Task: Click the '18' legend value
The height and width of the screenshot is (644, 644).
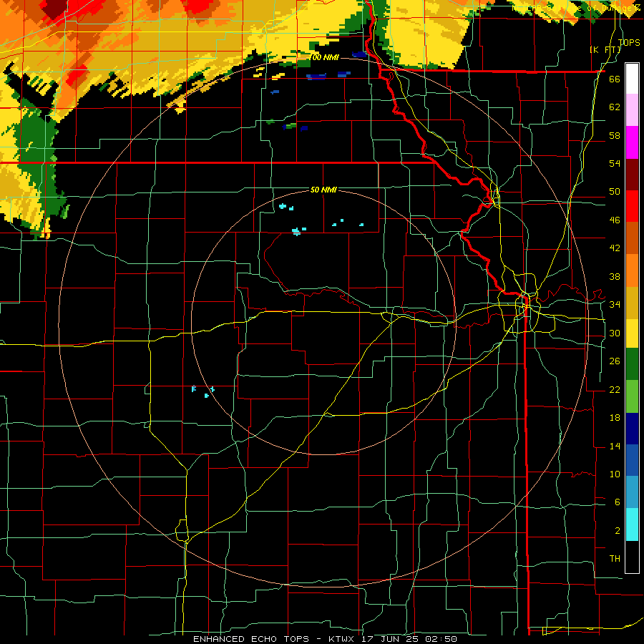Action: pyautogui.click(x=615, y=418)
